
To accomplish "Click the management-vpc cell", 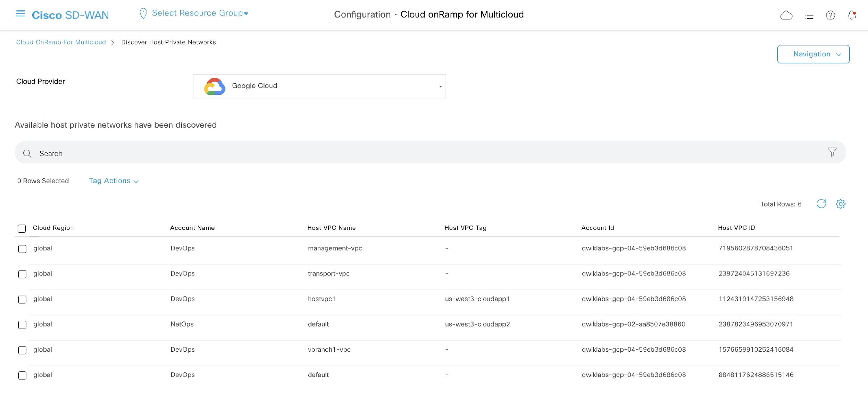I will tap(335, 248).
